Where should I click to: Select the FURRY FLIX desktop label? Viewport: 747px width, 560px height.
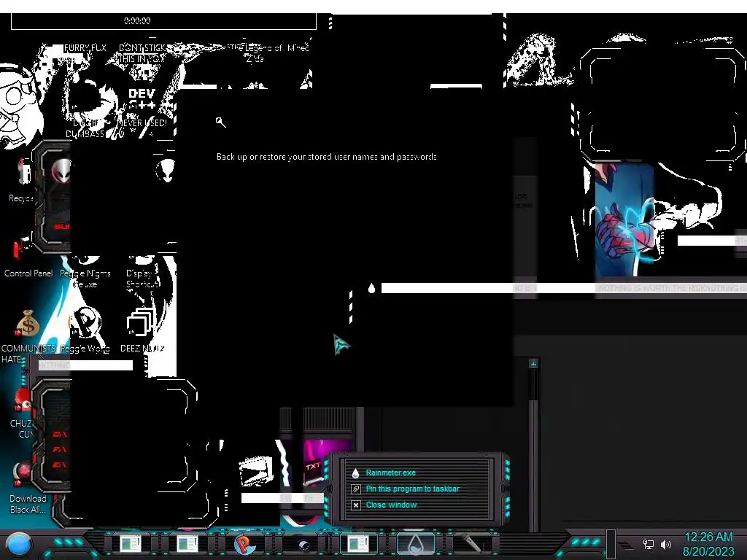(85, 48)
